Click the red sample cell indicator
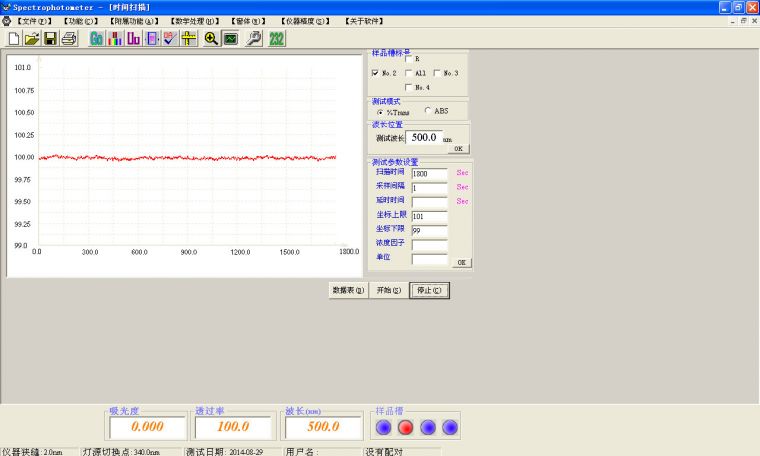The height and width of the screenshot is (456, 760). point(406,427)
